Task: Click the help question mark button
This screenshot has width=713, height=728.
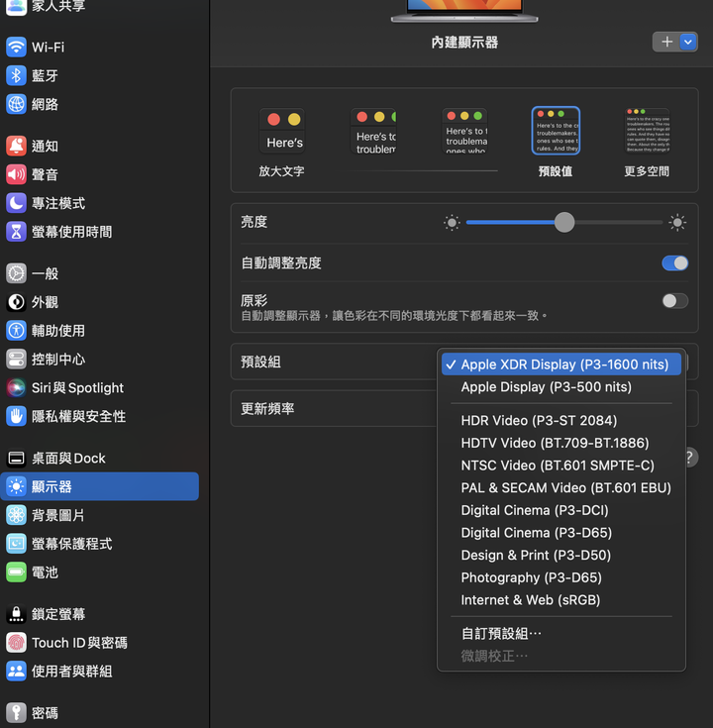Action: point(689,458)
